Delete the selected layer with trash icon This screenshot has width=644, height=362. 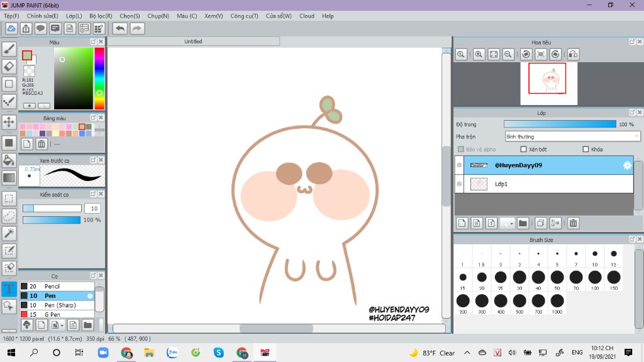574,223
